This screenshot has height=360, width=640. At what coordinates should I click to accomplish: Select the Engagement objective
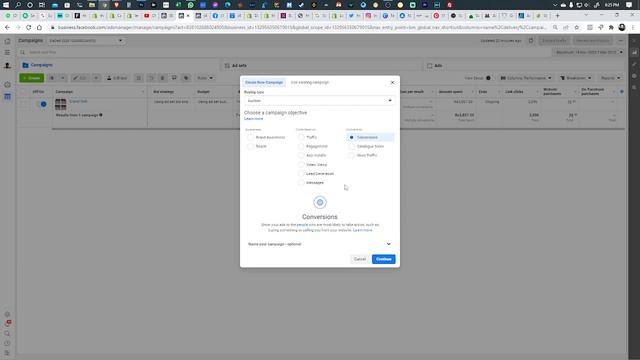tap(313, 147)
